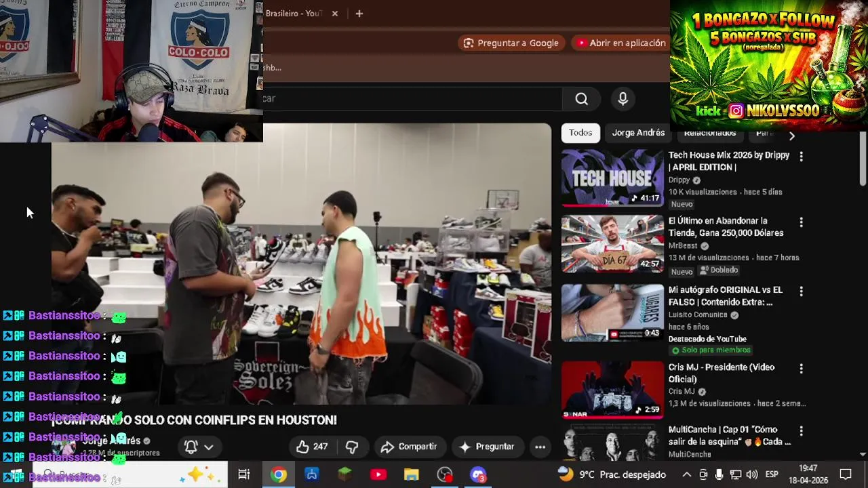Open options menu for Mi autógrafo ORIGINAL video
The width and height of the screenshot is (868, 488).
(x=801, y=291)
